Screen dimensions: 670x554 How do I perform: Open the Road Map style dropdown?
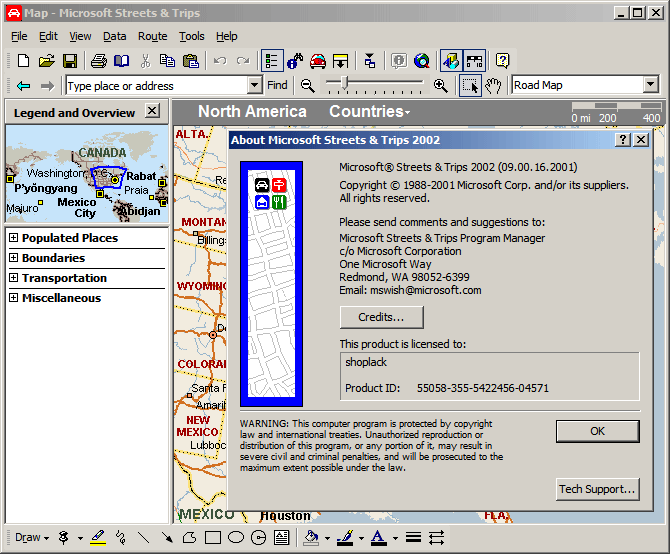(650, 85)
